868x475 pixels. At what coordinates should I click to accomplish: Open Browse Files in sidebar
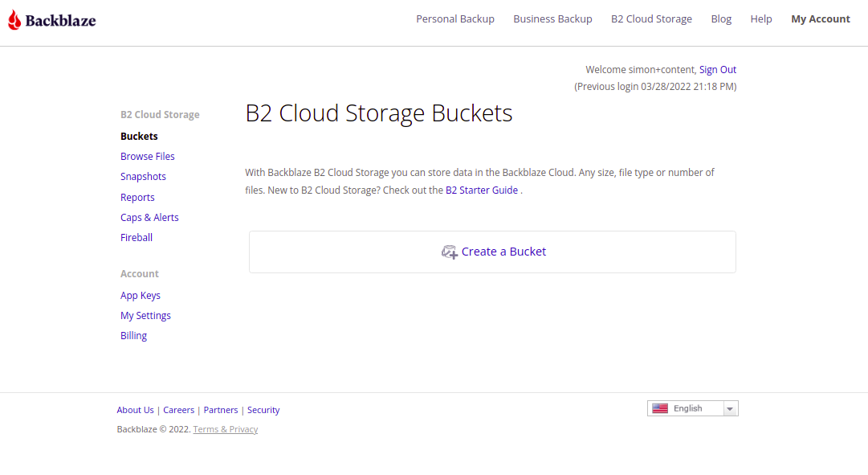pos(148,157)
